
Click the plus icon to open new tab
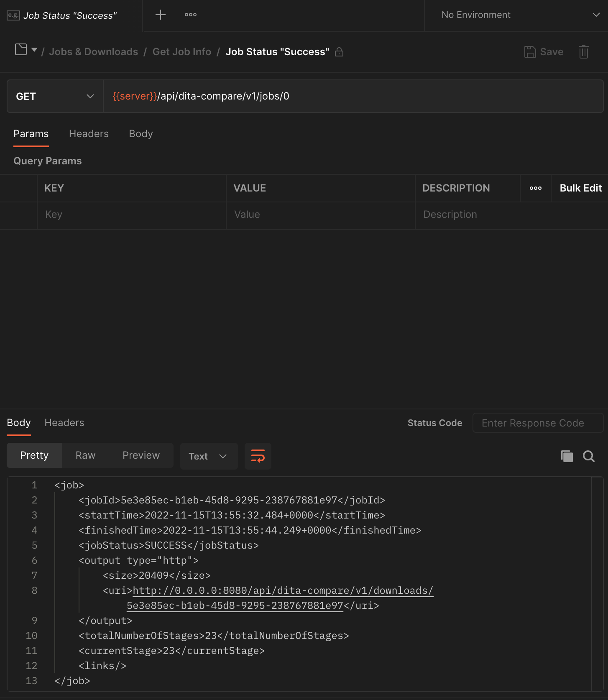click(x=161, y=15)
